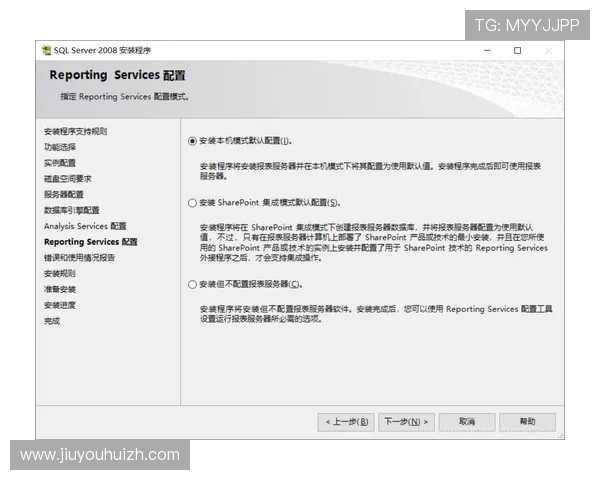Select the 安装规则 step in sidebar

(60, 273)
